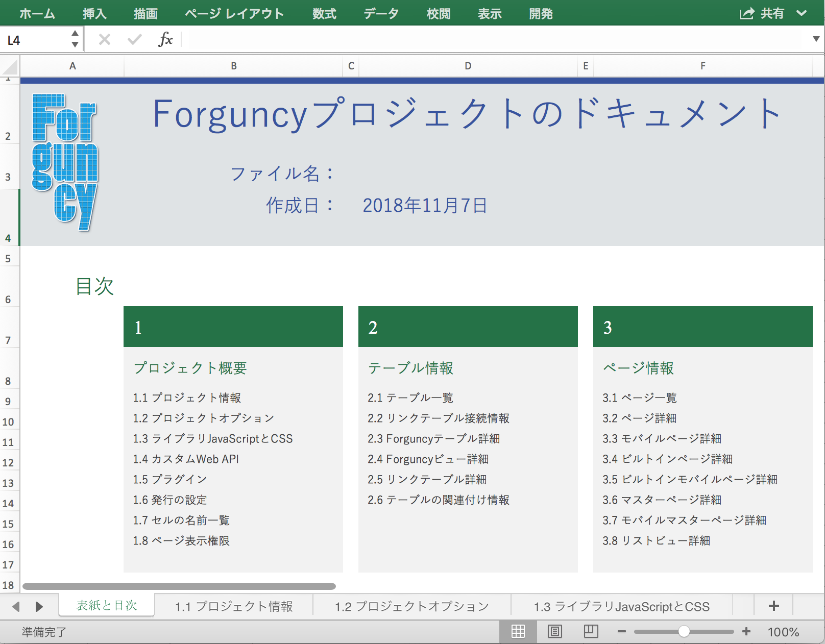Expand the formula bar with the arrow
The height and width of the screenshot is (644, 825).
coord(816,39)
